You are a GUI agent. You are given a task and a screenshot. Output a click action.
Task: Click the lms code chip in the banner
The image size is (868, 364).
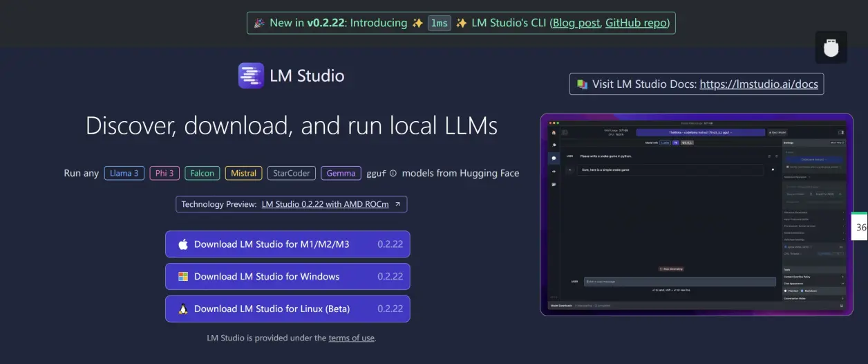point(440,23)
